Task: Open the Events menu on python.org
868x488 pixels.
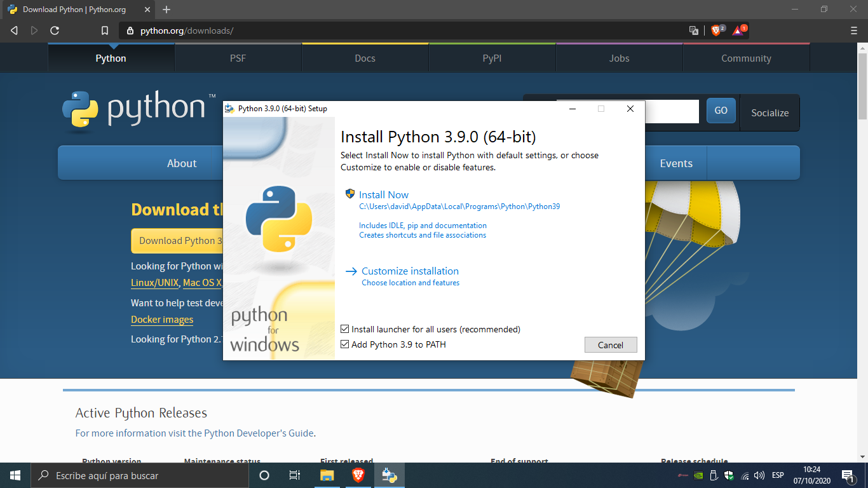Action: (676, 163)
